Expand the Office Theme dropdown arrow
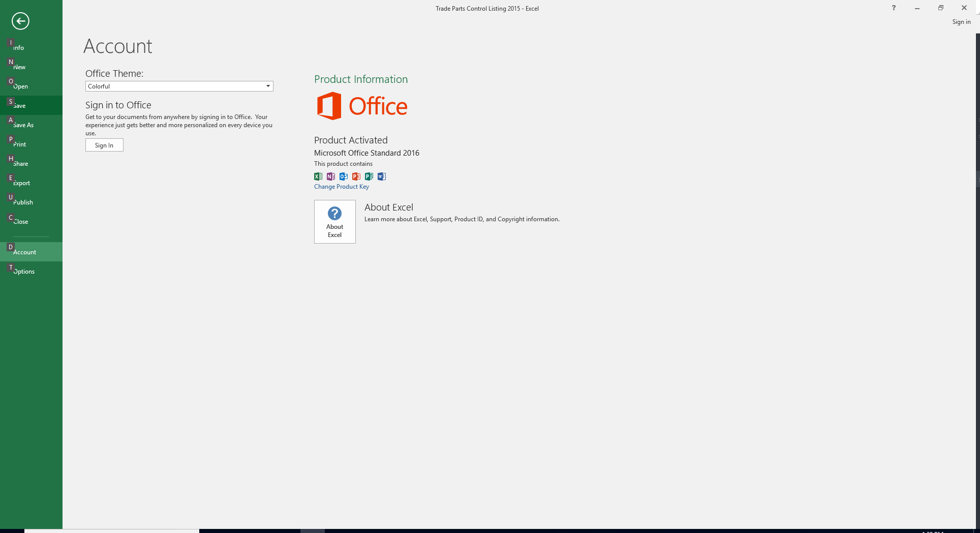The width and height of the screenshot is (980, 533). point(268,86)
